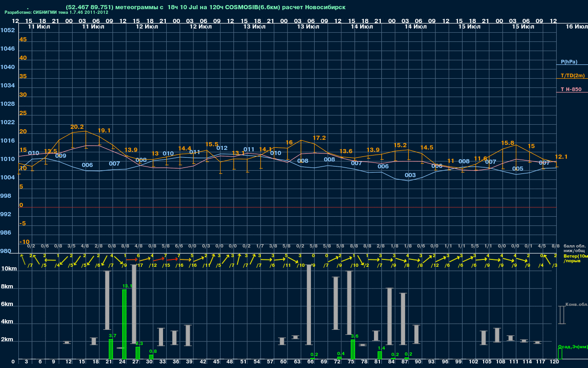Click the green precipitation legend bar sample
The image size is (588, 368).
tap(560, 354)
